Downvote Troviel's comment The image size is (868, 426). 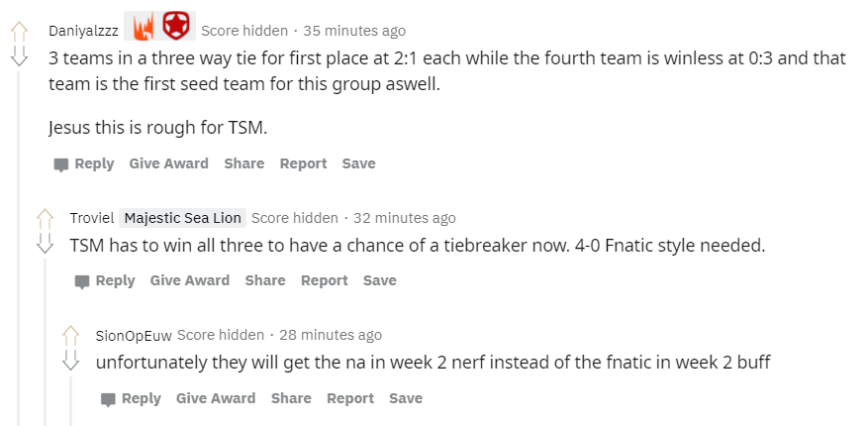[45, 244]
